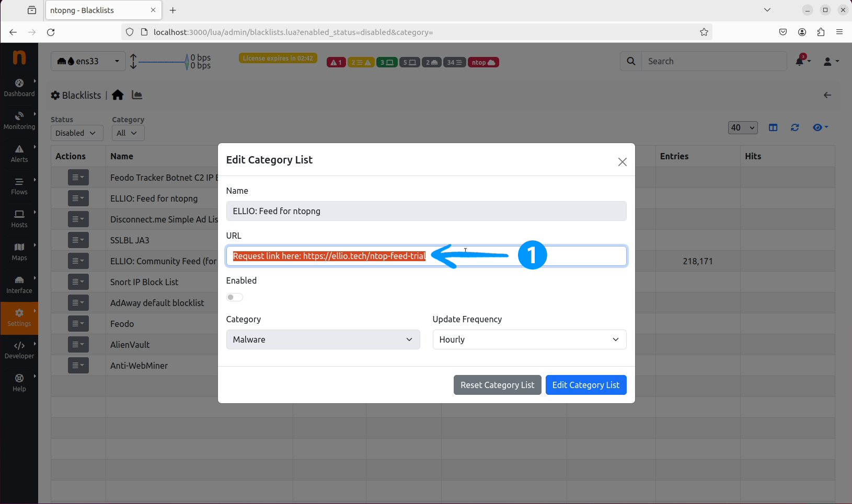Expand the Update Frequency dropdown
The image size is (852, 504).
(x=529, y=339)
